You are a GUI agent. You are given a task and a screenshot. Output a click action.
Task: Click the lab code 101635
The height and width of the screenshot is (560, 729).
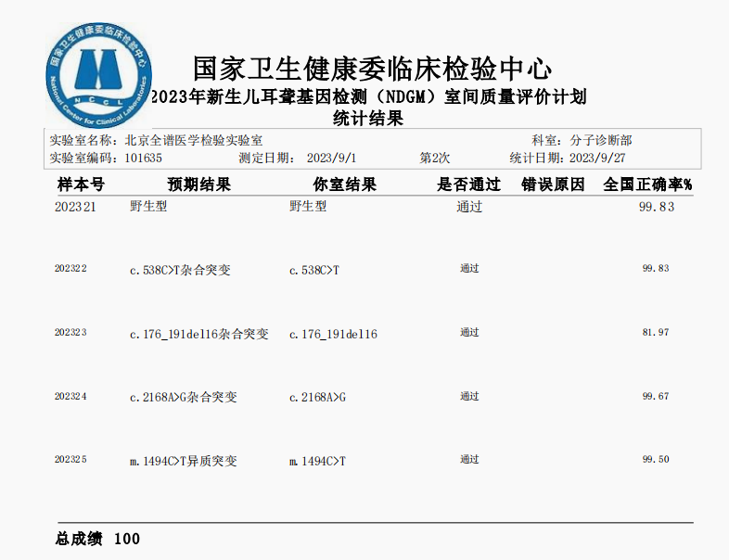(143, 158)
